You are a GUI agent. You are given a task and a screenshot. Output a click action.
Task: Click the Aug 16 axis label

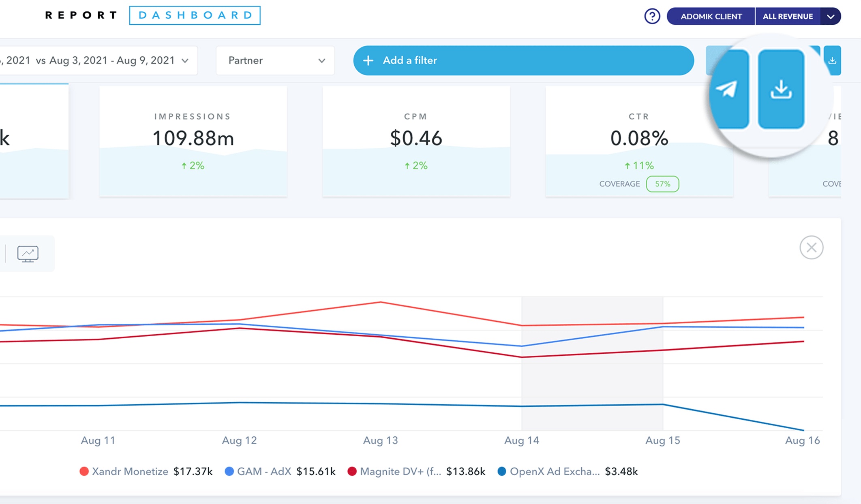(802, 440)
